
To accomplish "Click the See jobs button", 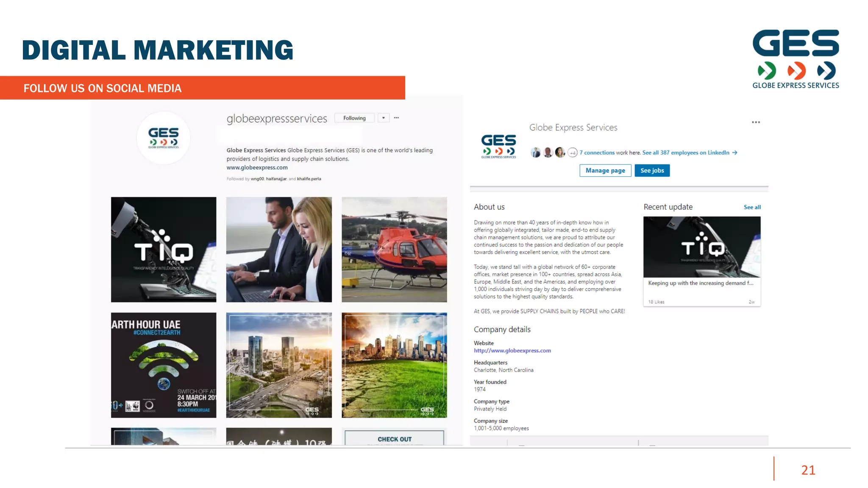I will tap(652, 171).
